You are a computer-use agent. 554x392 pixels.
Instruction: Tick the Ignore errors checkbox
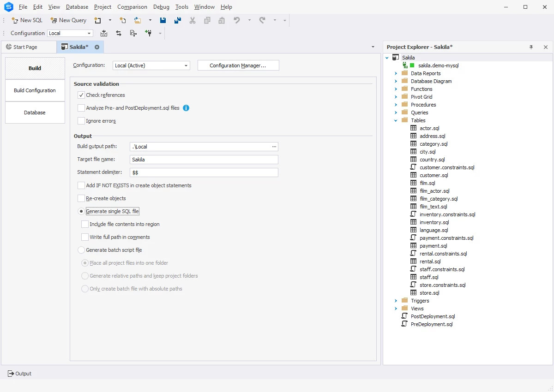tap(81, 121)
